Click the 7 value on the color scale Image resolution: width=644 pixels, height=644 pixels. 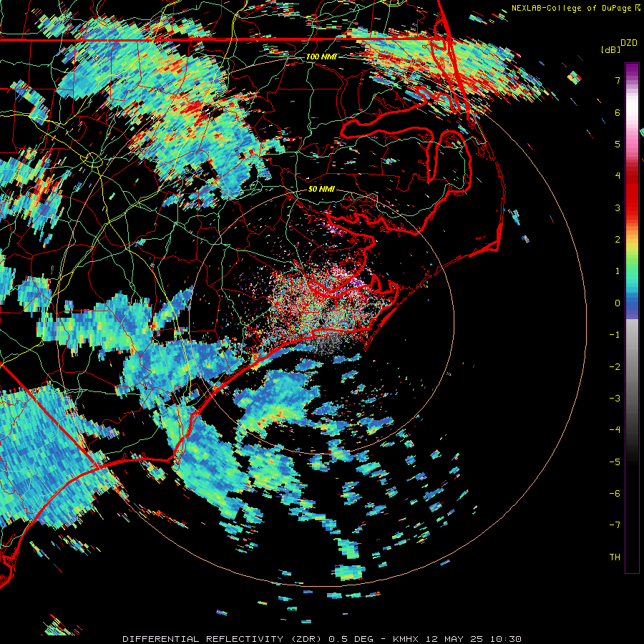[x=618, y=80]
